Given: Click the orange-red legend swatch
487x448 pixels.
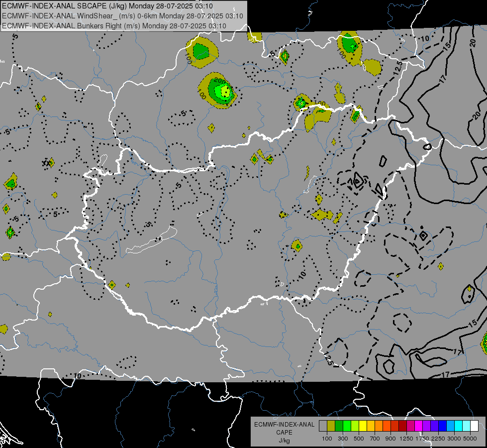Looking at the screenshot, I should pyautogui.click(x=387, y=426).
